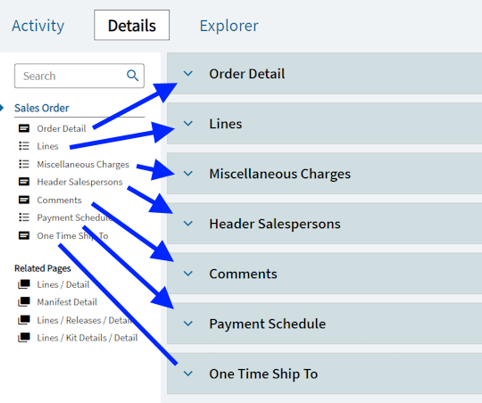
Task: Open the Sales Order heading link
Action: coord(42,108)
